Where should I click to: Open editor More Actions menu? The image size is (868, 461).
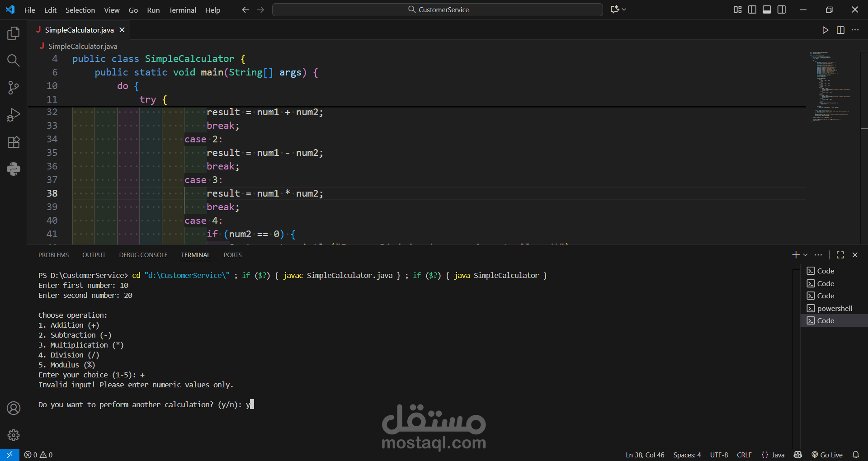(x=855, y=30)
